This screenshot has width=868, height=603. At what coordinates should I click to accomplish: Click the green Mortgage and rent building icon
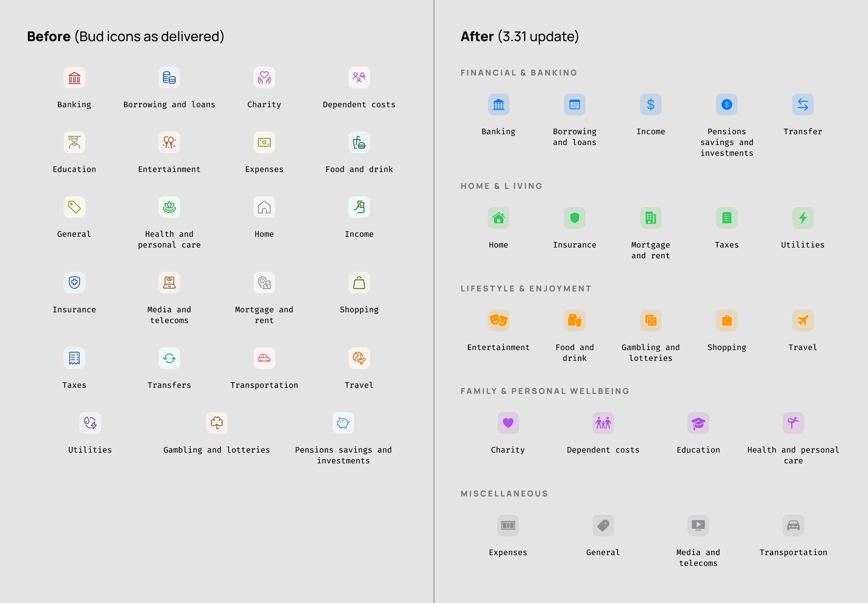[x=650, y=218]
